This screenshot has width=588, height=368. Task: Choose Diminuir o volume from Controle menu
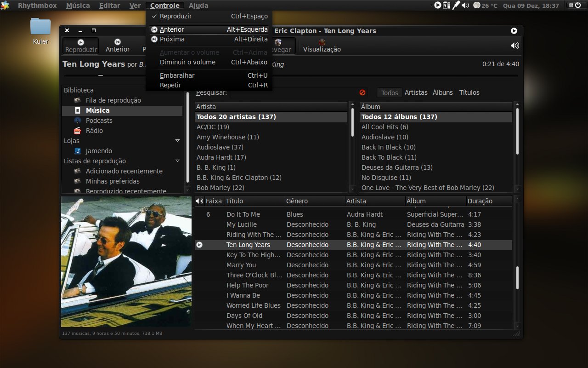(209, 62)
